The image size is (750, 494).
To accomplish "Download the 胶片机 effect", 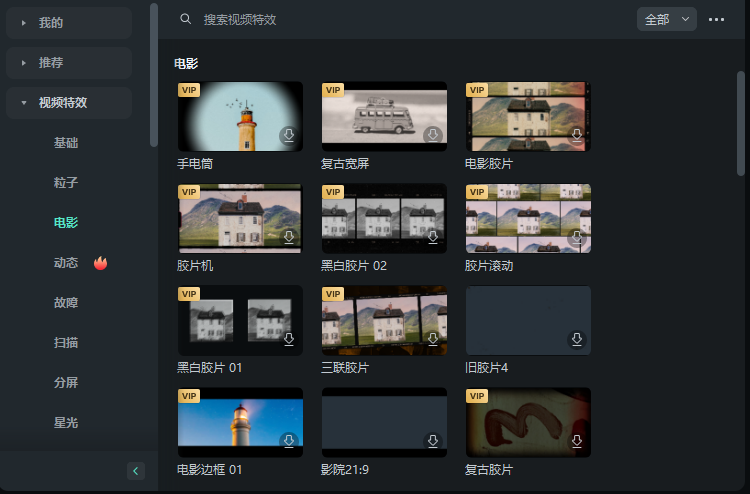I will coord(289,237).
